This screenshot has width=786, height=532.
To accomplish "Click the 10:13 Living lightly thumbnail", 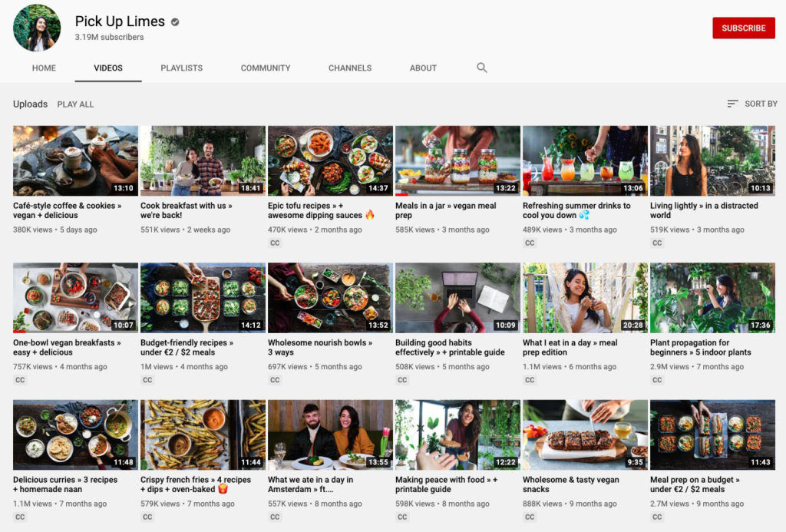I will [712, 160].
